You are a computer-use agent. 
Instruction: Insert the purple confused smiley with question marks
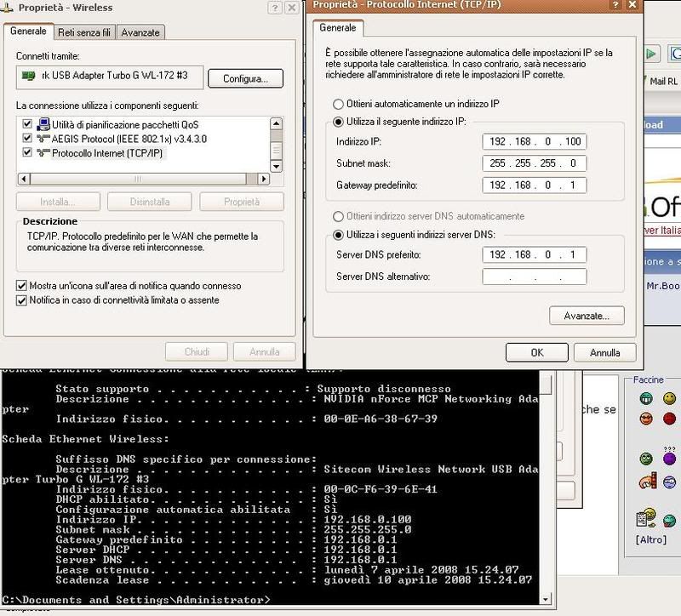pos(669,459)
